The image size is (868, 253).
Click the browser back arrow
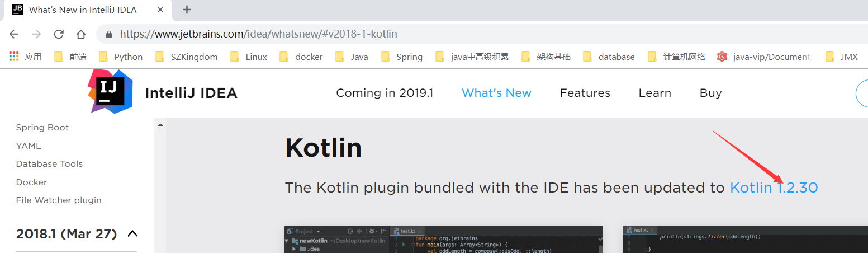click(14, 34)
